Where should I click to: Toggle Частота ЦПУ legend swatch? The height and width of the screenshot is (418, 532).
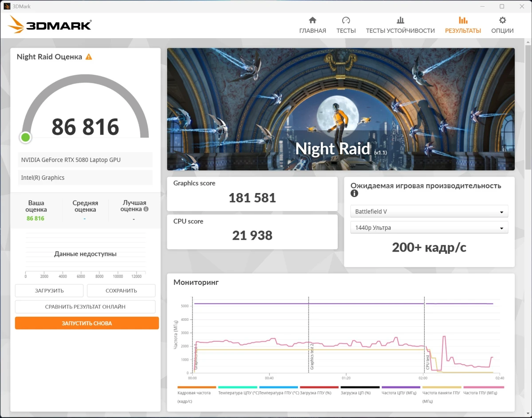pyautogui.click(x=401, y=387)
